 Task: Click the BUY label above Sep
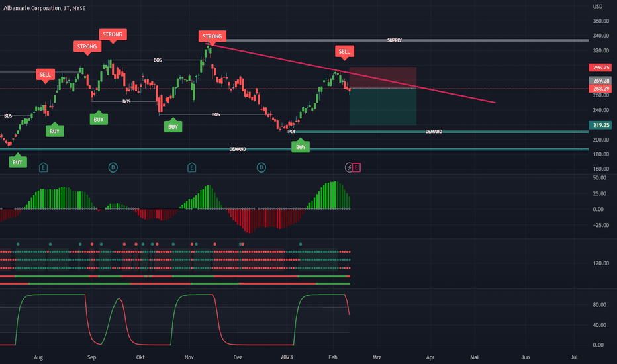click(99, 118)
